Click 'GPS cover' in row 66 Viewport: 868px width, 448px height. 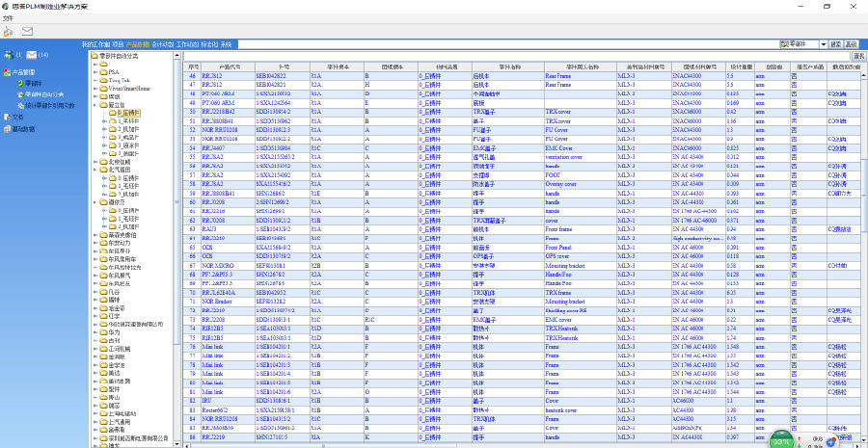[x=556, y=256]
